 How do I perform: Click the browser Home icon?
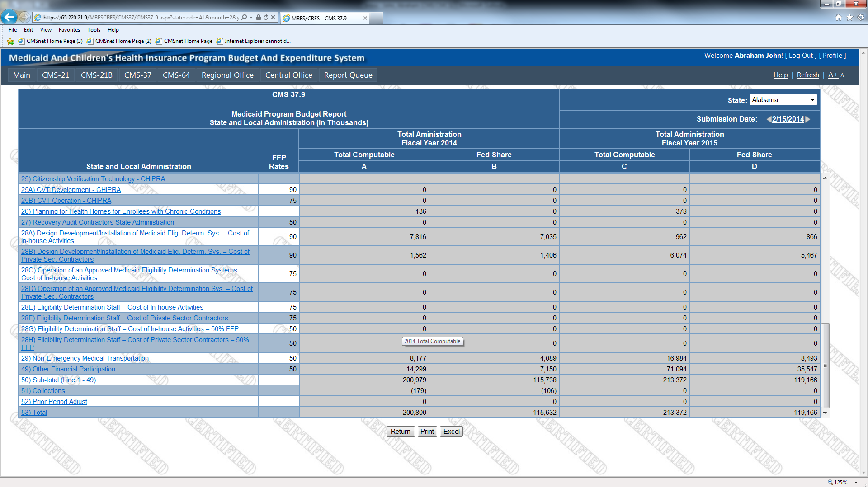click(838, 17)
